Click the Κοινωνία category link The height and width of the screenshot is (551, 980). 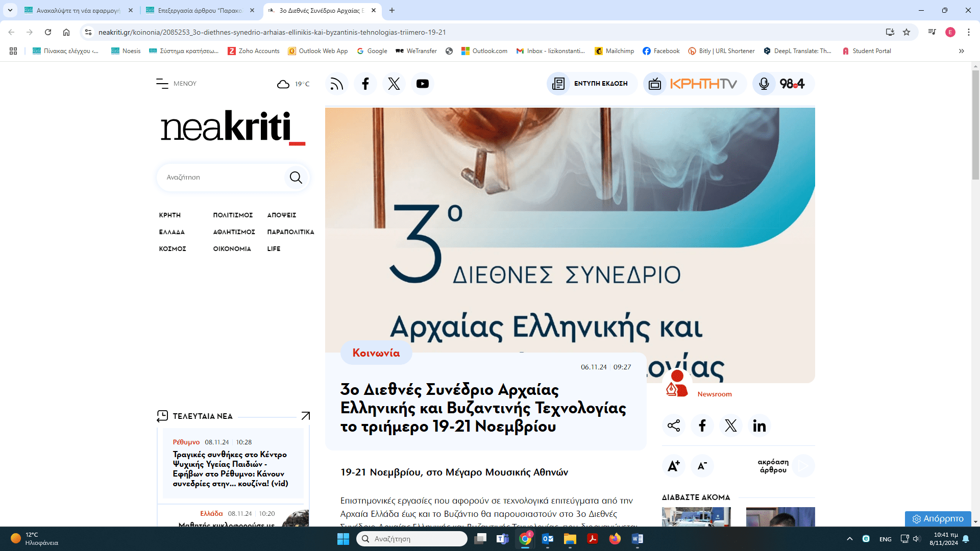click(x=376, y=353)
